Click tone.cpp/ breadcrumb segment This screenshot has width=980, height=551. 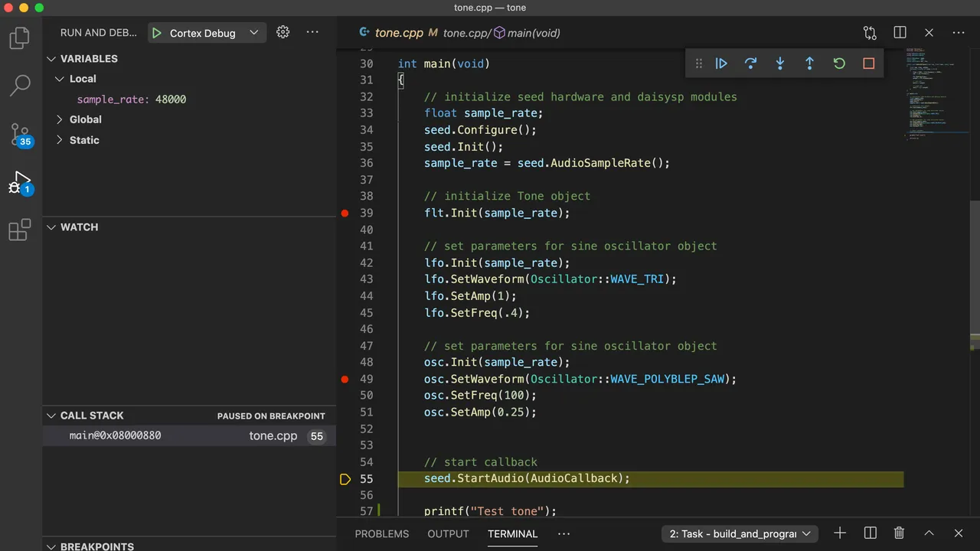point(467,33)
